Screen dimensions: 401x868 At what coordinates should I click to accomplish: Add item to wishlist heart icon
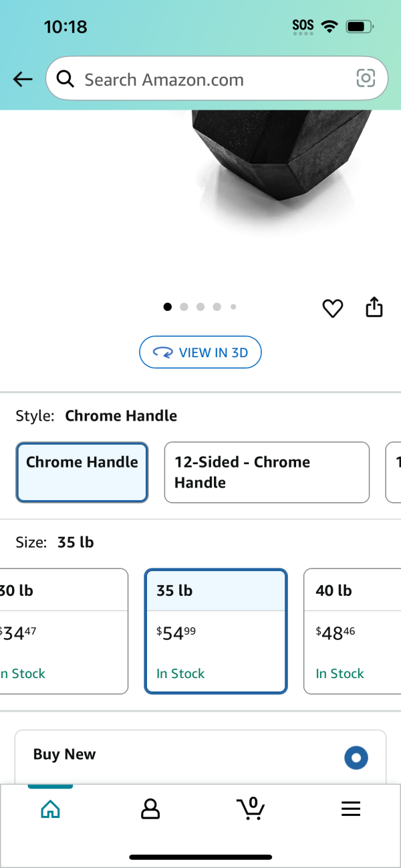point(333,308)
